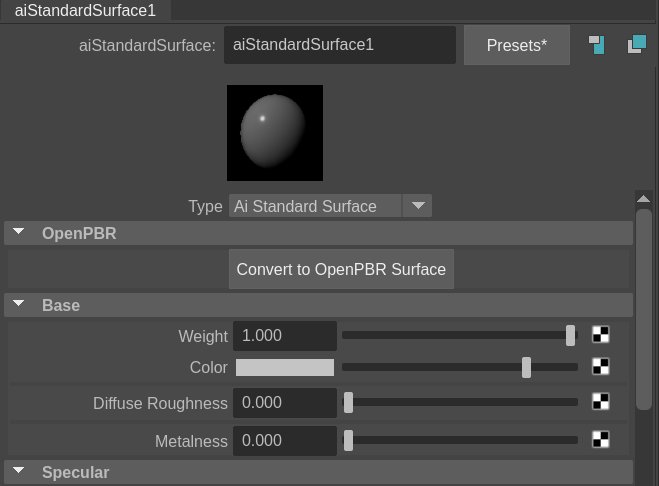Click the Color slider handle
Image resolution: width=659 pixels, height=486 pixels.
point(526,367)
